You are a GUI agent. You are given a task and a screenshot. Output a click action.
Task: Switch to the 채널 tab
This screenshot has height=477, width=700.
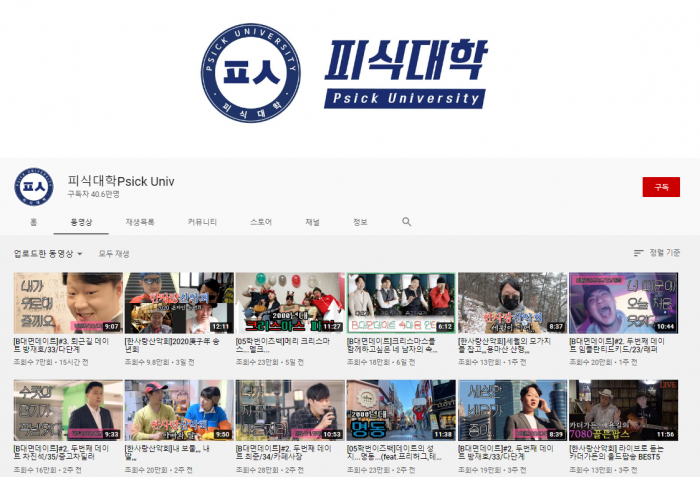click(312, 222)
